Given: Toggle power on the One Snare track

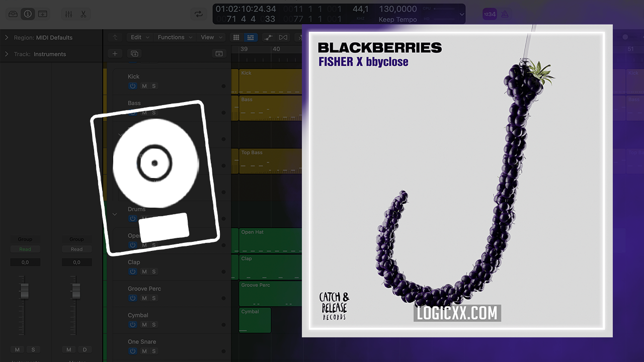Looking at the screenshot, I should pos(133,351).
